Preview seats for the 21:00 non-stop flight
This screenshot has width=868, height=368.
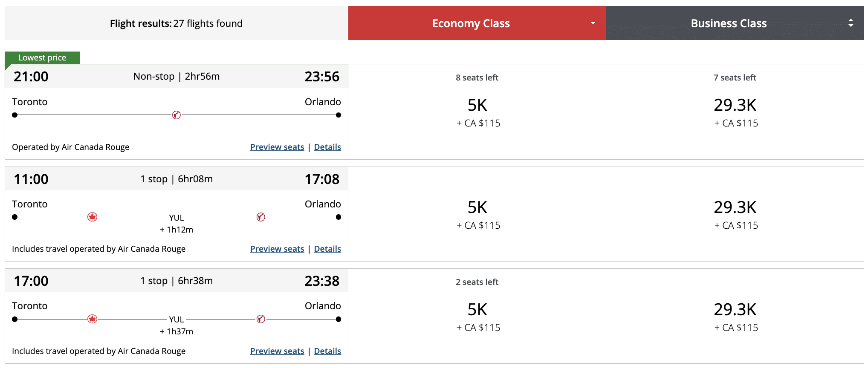[277, 147]
